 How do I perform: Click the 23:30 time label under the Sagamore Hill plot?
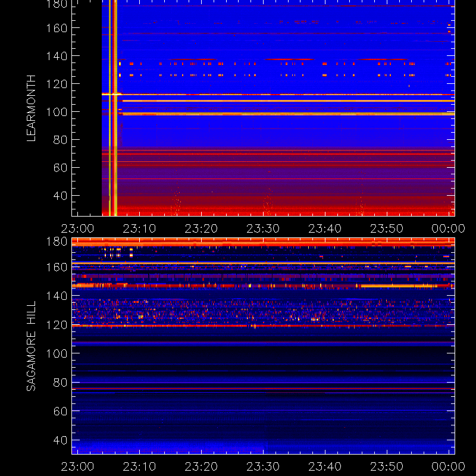(x=263, y=466)
